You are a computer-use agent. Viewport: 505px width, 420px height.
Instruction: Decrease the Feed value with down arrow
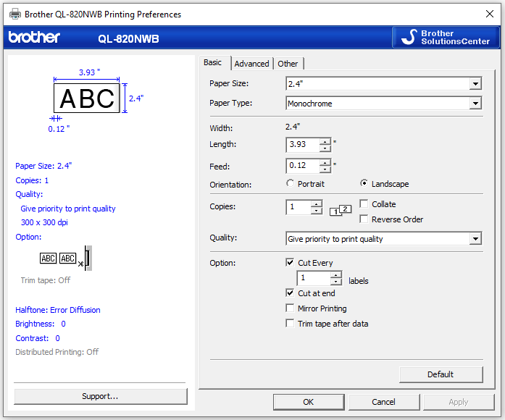(x=325, y=169)
